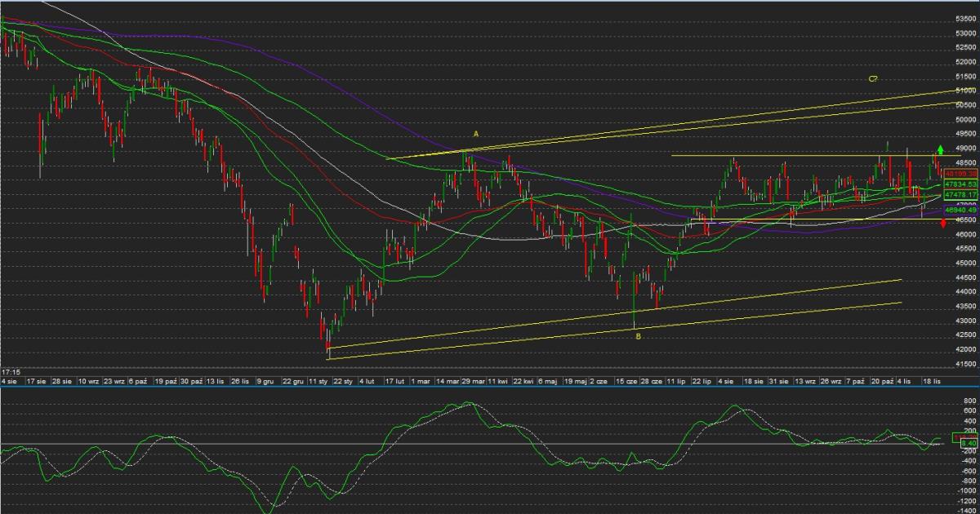980x514 pixels.
Task: Select the '4 sie' date at axis start
Action: [9, 381]
